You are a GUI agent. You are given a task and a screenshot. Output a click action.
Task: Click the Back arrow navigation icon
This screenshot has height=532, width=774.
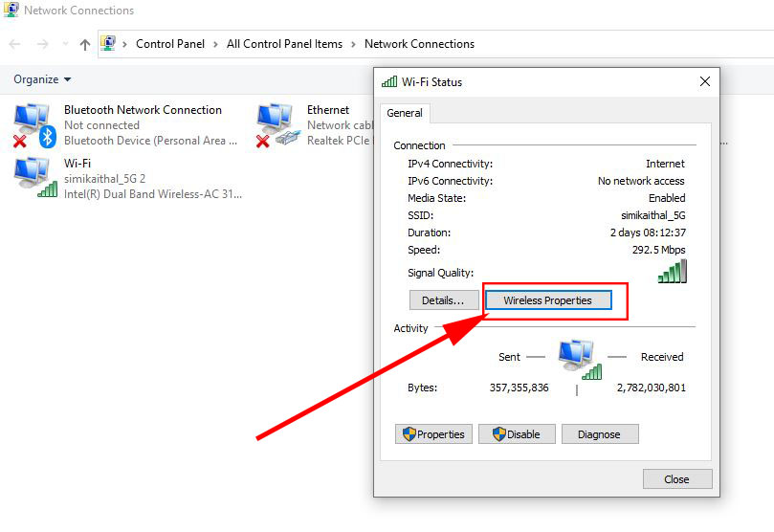point(15,44)
